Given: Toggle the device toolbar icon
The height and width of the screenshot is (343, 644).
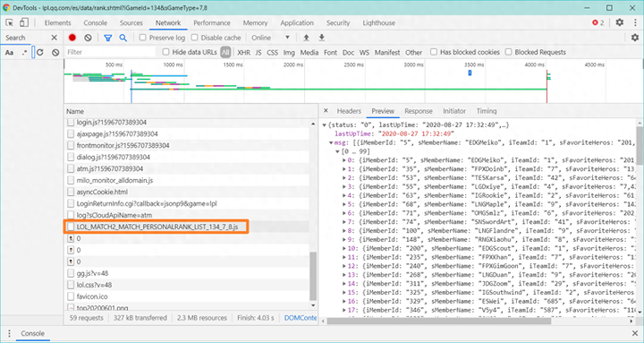Looking at the screenshot, I should pos(24,23).
